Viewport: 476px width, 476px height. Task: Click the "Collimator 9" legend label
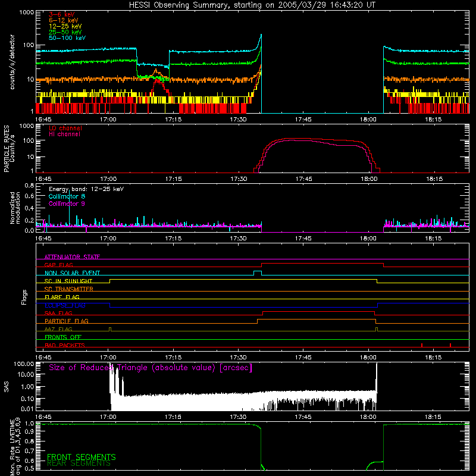click(x=67, y=203)
